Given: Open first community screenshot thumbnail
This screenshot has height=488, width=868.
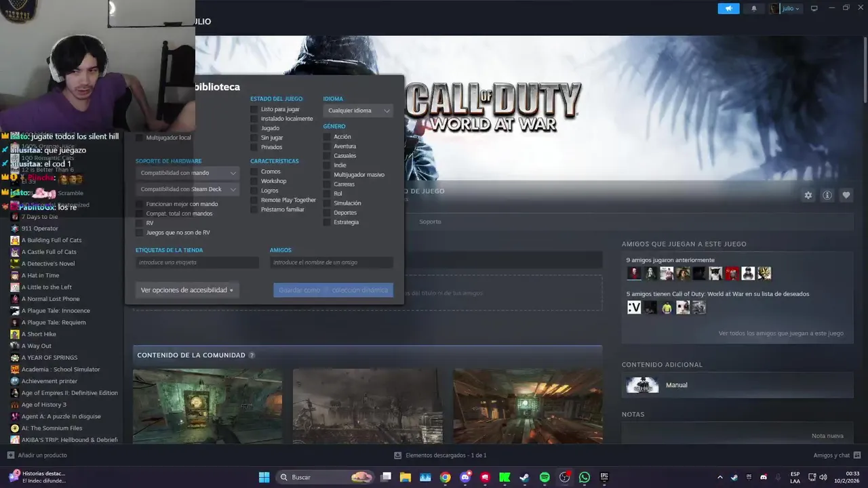Looking at the screenshot, I should click(x=208, y=406).
